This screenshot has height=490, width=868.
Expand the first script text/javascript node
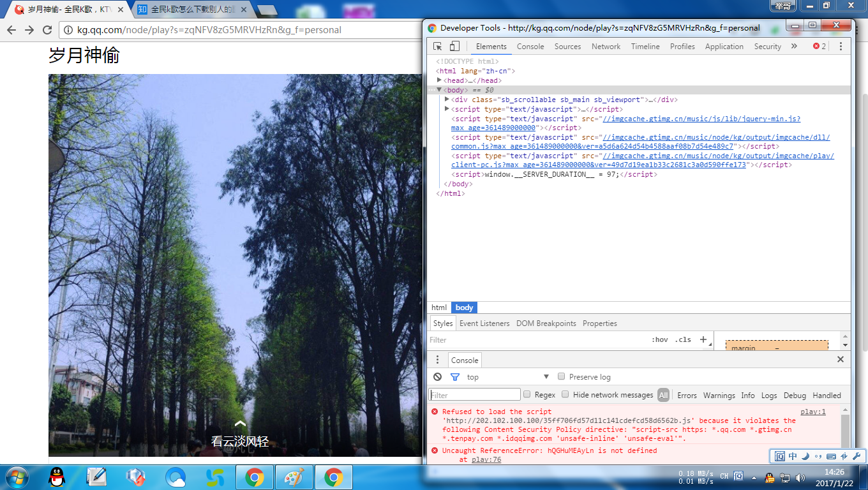447,109
